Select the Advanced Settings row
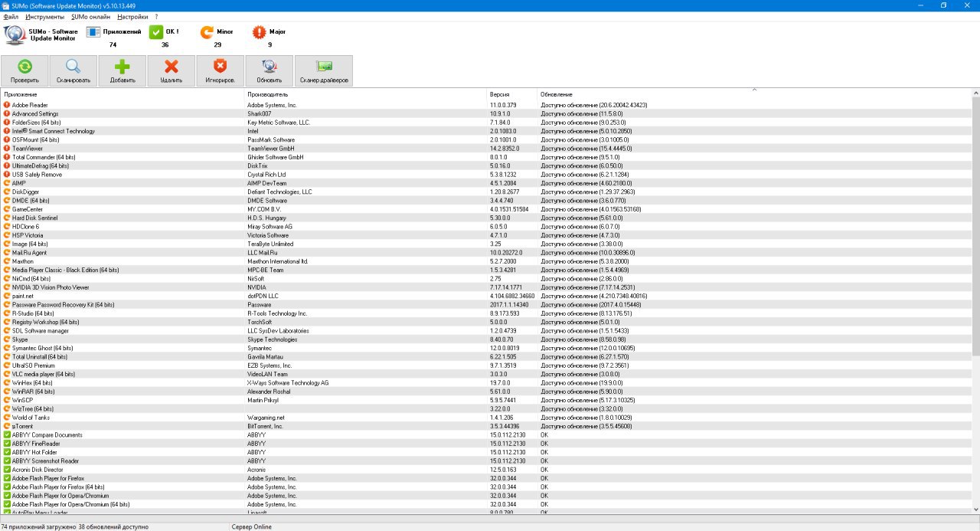Viewport: 980px width, 531px height. click(x=486, y=113)
